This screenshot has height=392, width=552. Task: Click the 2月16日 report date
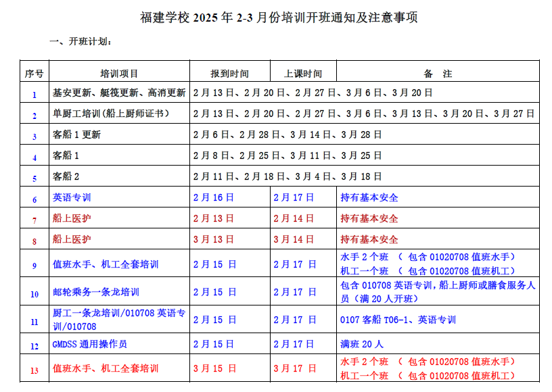point(213,197)
